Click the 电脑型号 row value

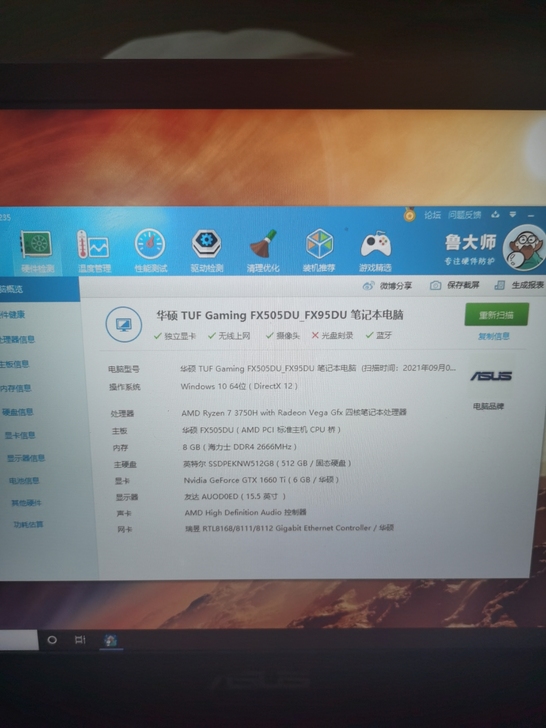318,368
